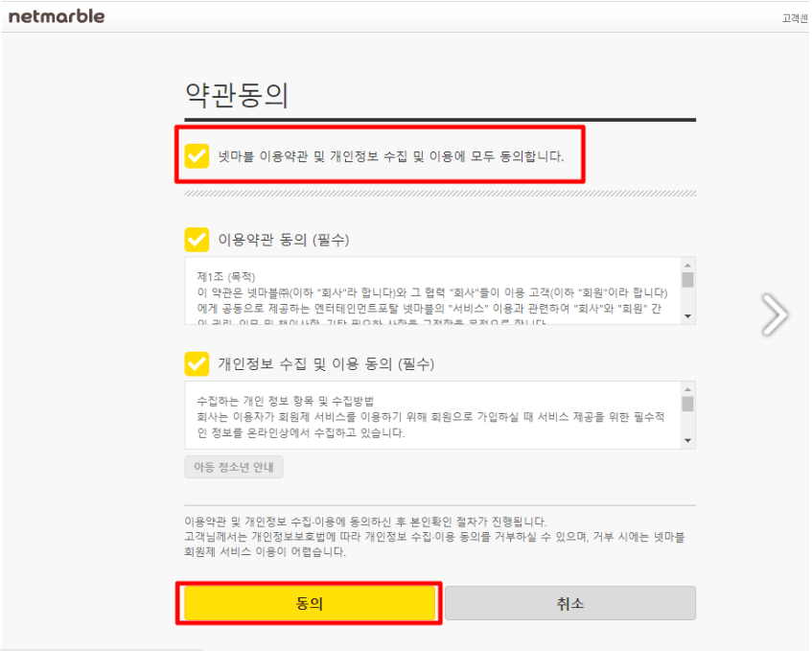Open the 고객센터 link at top right

coord(795,18)
